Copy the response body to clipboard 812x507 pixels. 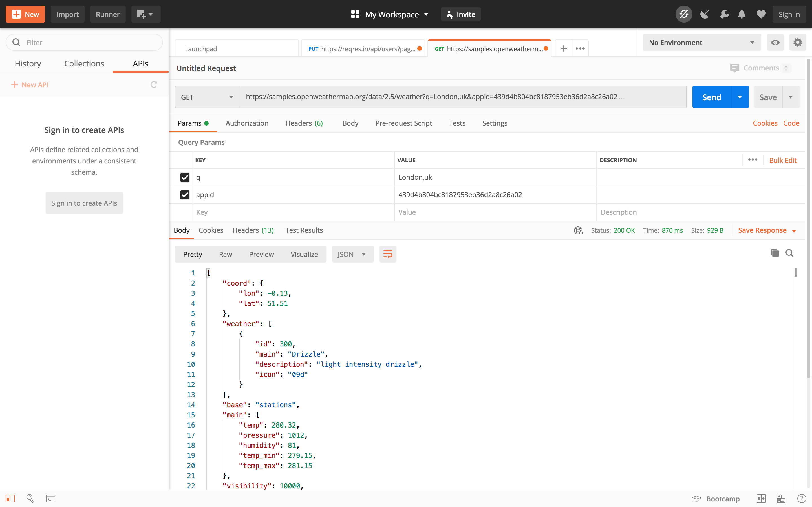(x=775, y=253)
